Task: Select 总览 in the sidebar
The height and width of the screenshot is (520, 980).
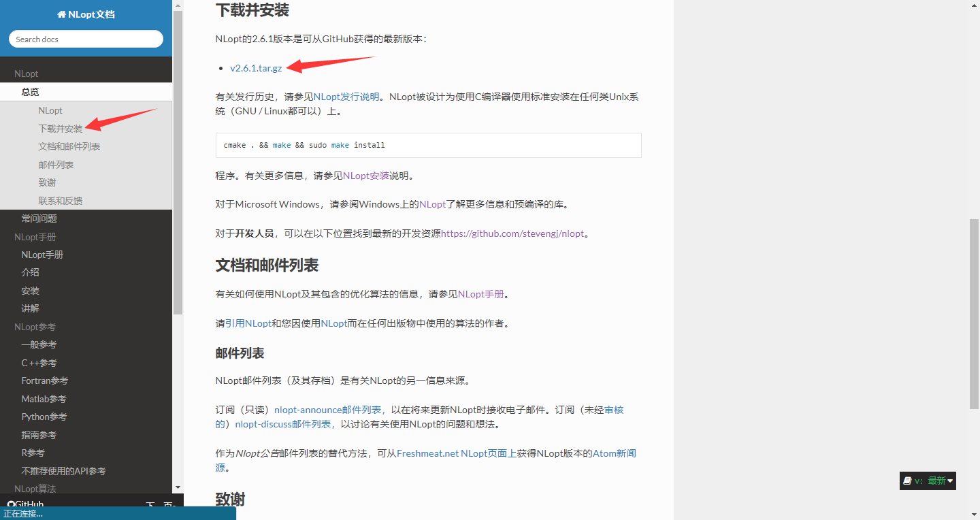Action: [x=86, y=92]
